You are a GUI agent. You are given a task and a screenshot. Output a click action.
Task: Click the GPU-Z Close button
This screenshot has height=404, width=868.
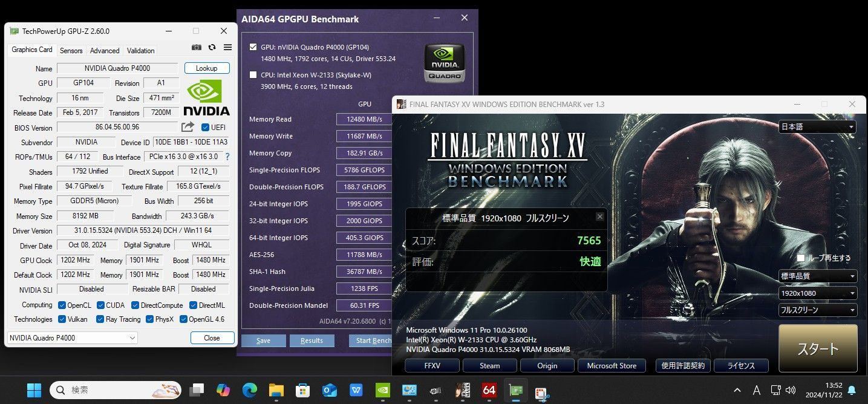[x=212, y=337]
